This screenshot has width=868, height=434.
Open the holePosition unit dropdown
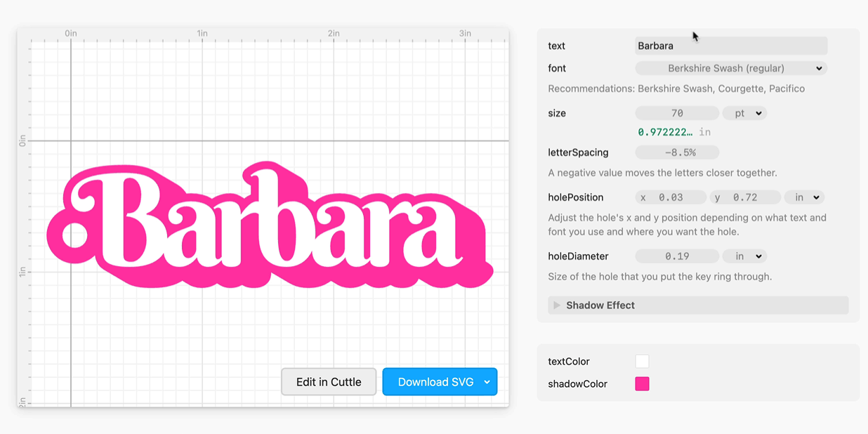tap(804, 197)
